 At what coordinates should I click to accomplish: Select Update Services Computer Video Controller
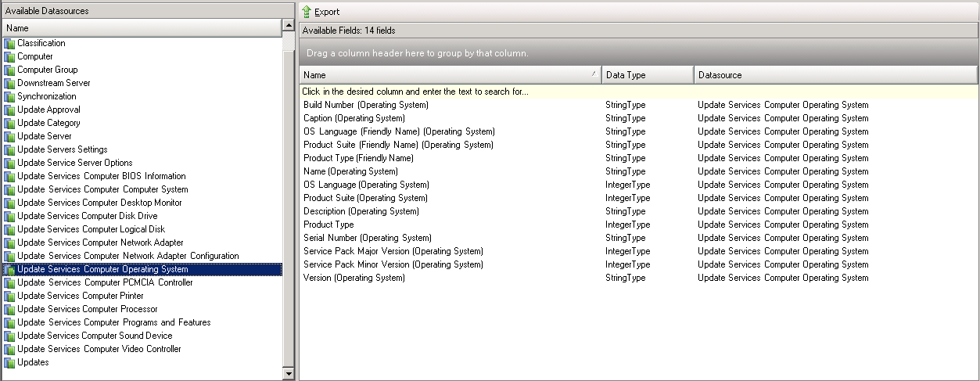pos(99,350)
